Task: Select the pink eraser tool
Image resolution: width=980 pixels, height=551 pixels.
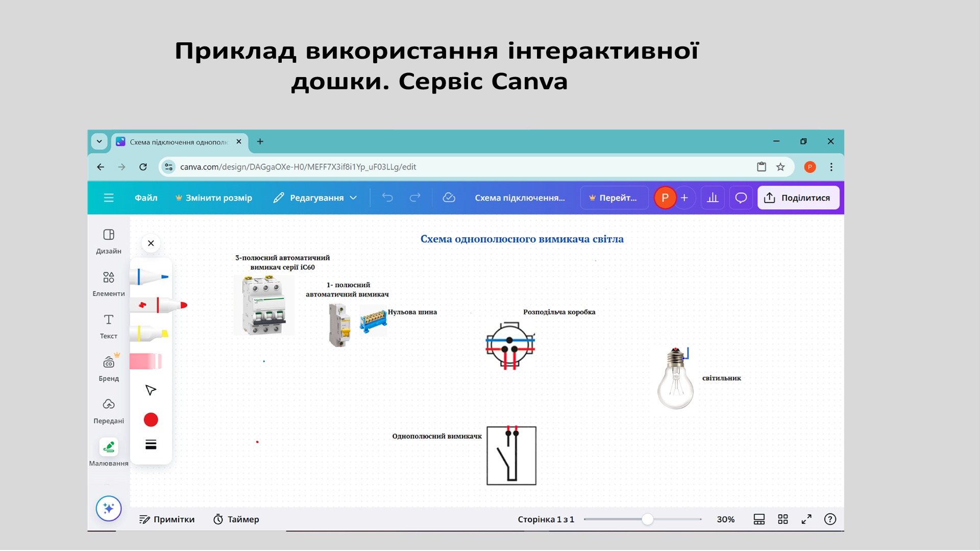Action: 146,361
